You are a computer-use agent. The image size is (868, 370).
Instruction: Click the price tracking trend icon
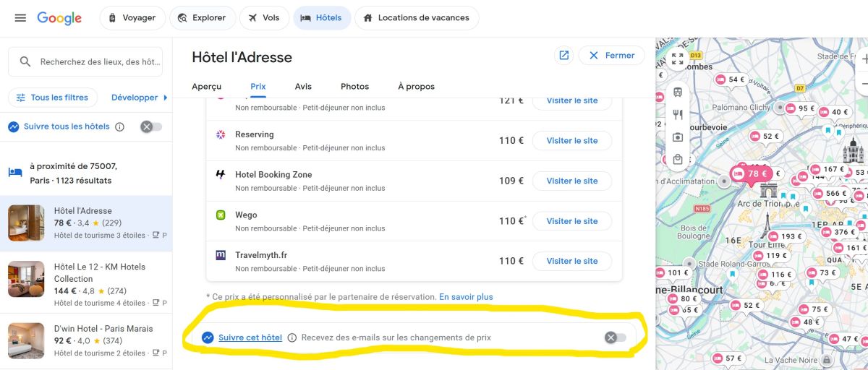pyautogui.click(x=208, y=337)
